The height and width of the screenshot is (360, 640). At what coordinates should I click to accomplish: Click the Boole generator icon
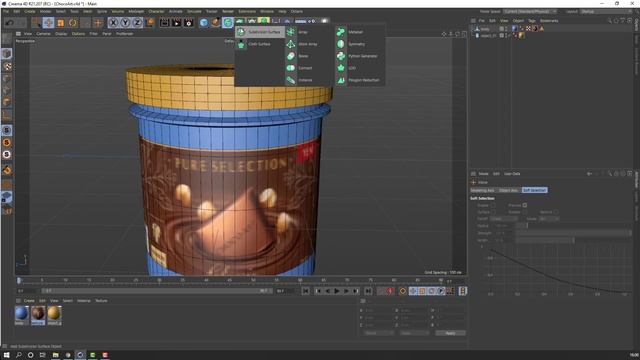(291, 56)
